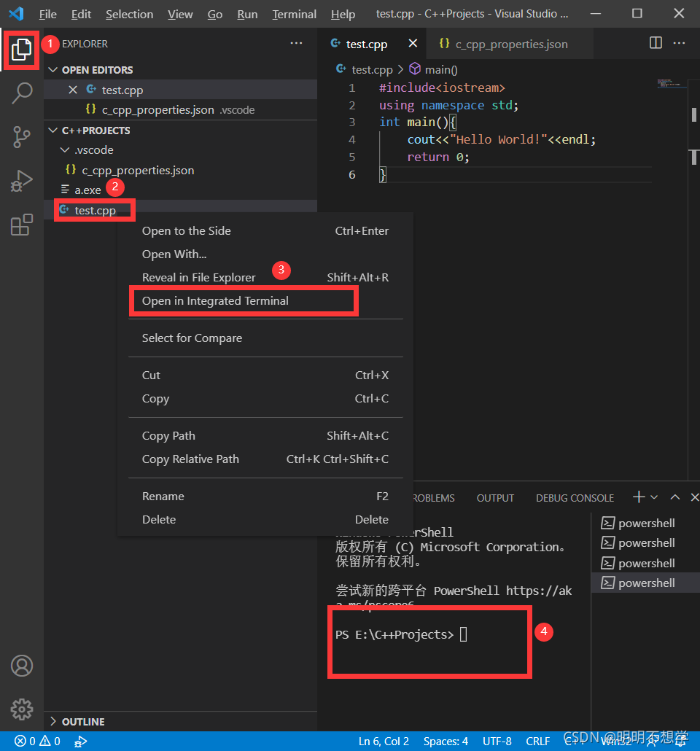Click CRLF line ending status item
The image size is (700, 751).
click(x=537, y=742)
